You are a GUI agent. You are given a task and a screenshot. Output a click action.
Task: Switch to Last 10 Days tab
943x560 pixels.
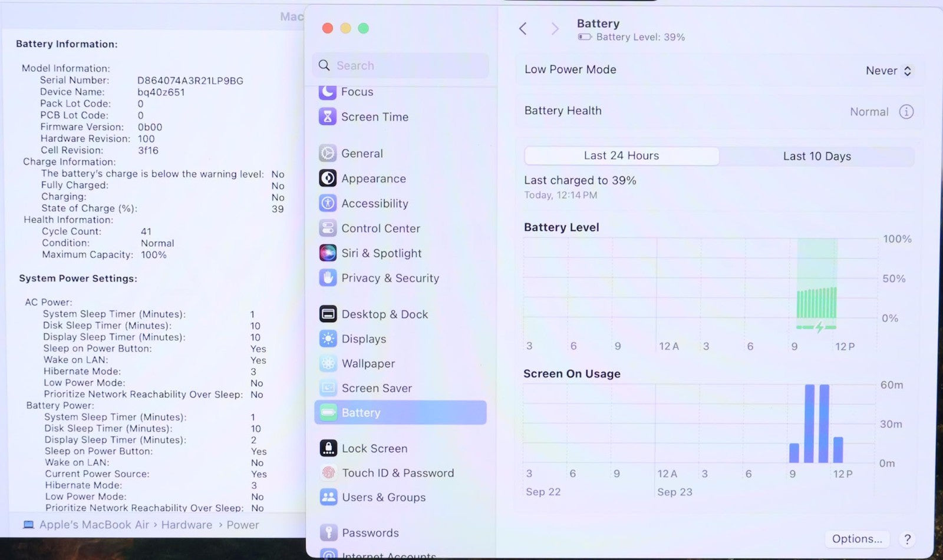[x=816, y=156]
